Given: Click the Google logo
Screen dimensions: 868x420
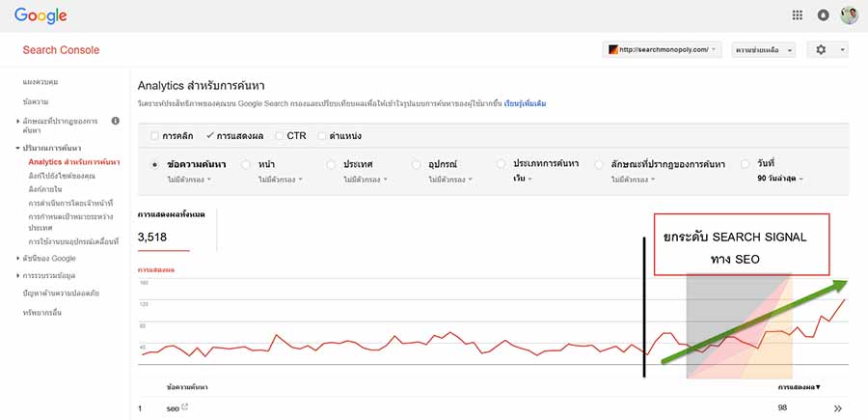Looking at the screenshot, I should click(41, 15).
